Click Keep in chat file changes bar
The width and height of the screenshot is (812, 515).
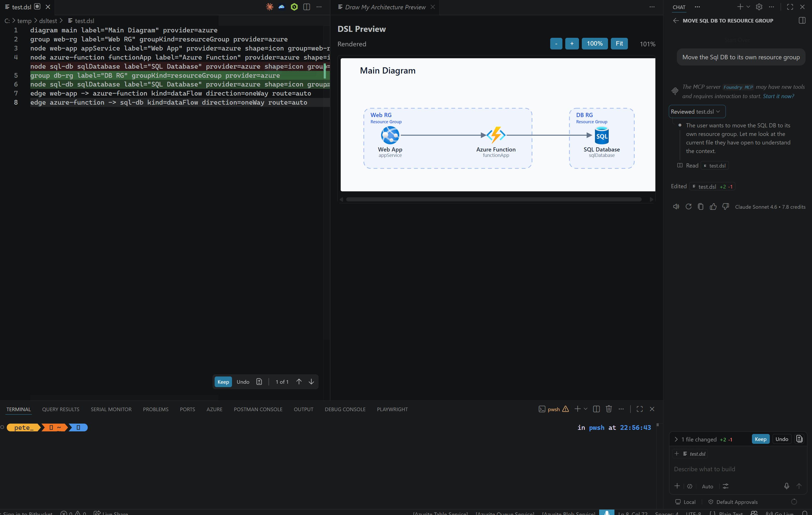point(760,439)
